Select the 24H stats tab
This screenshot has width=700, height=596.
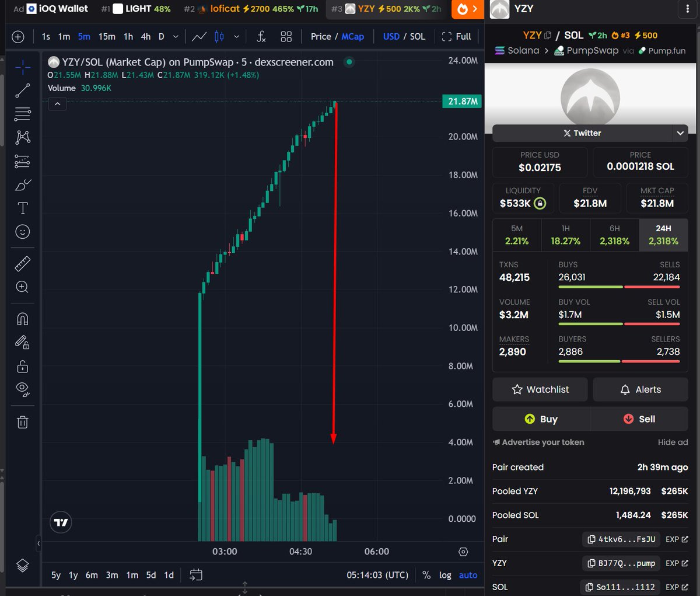click(x=663, y=235)
